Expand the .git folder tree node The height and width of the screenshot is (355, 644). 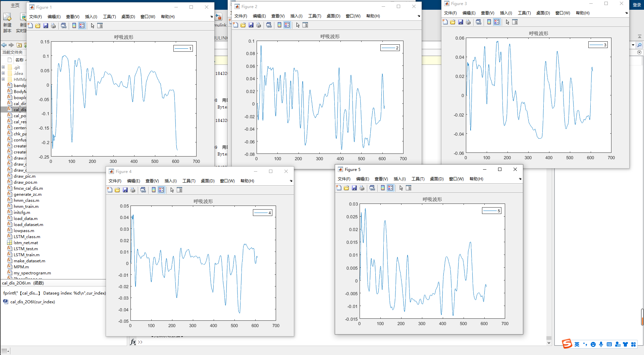click(3, 67)
